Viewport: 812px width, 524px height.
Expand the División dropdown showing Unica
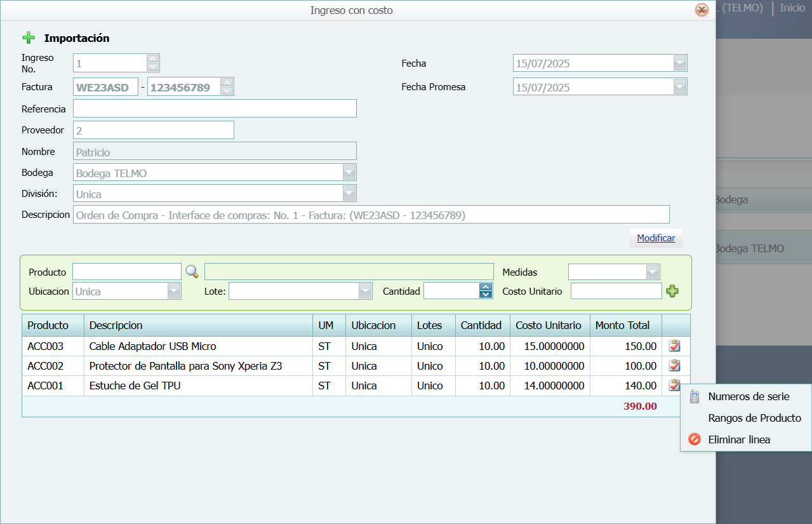click(x=348, y=193)
